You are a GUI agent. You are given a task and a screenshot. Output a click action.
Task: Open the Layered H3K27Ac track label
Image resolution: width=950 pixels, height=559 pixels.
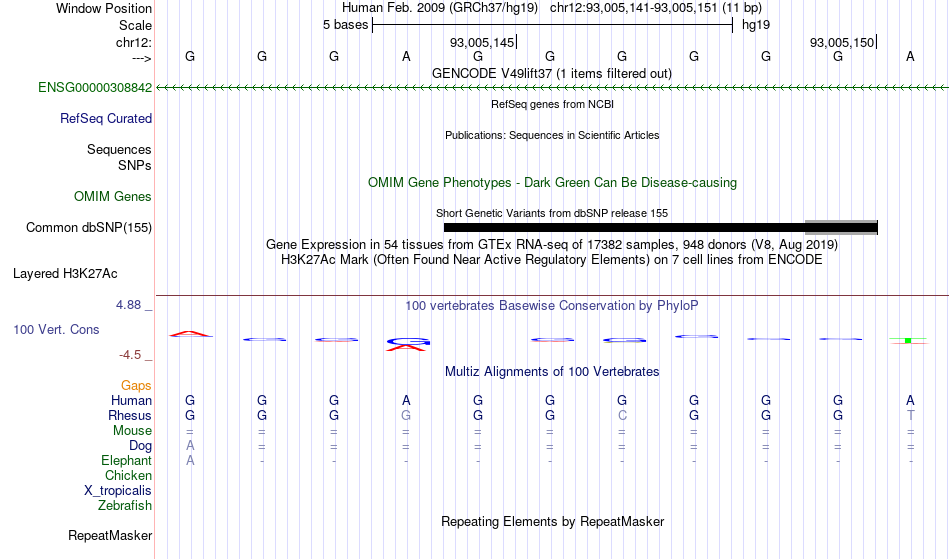tap(65, 274)
